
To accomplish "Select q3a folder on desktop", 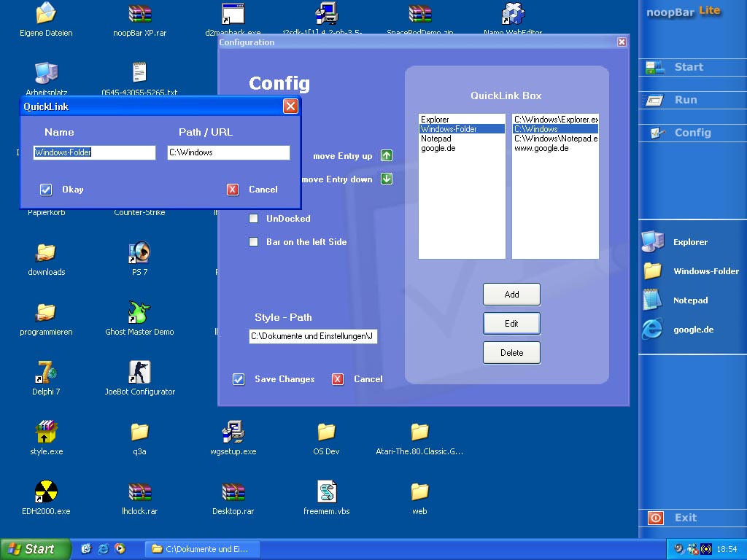I will (139, 438).
